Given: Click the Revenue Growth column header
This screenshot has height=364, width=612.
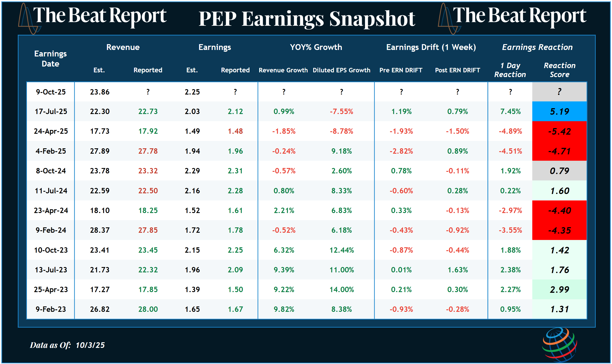Looking at the screenshot, I should pyautogui.click(x=283, y=70).
